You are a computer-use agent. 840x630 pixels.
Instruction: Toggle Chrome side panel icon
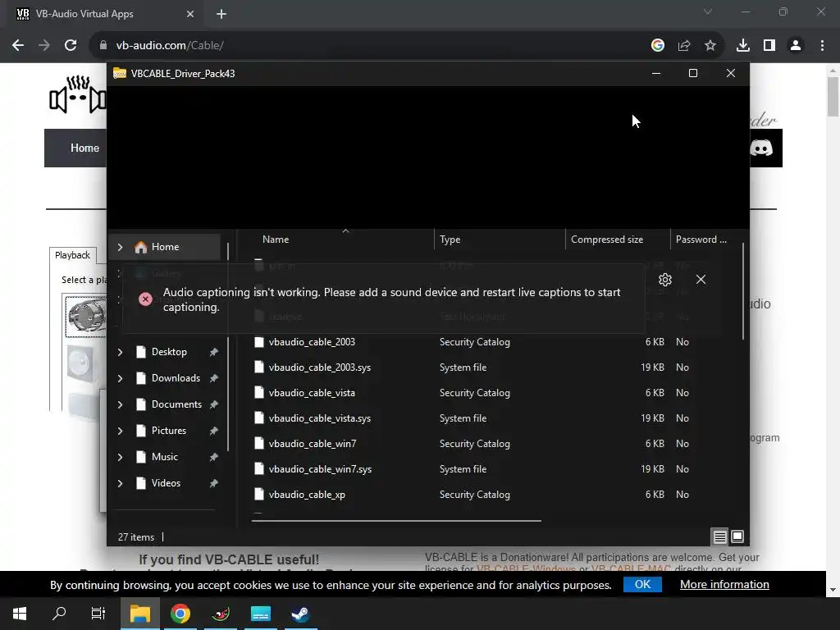(769, 46)
